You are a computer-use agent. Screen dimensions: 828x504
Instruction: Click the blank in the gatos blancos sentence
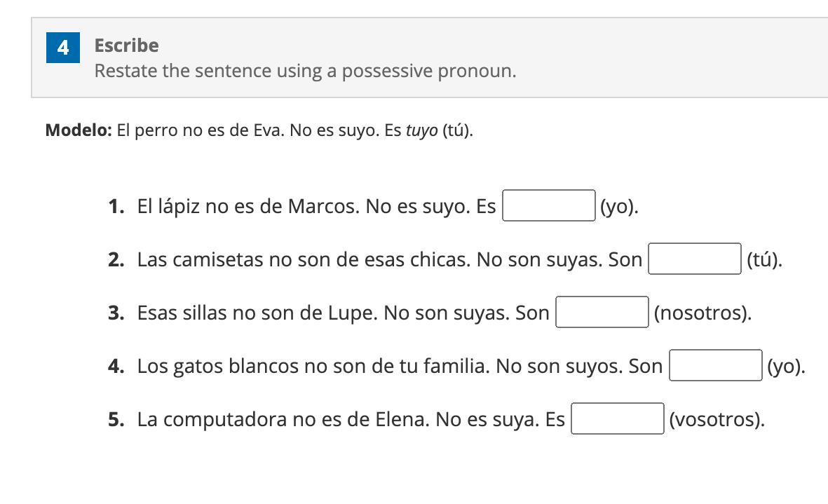click(x=715, y=366)
